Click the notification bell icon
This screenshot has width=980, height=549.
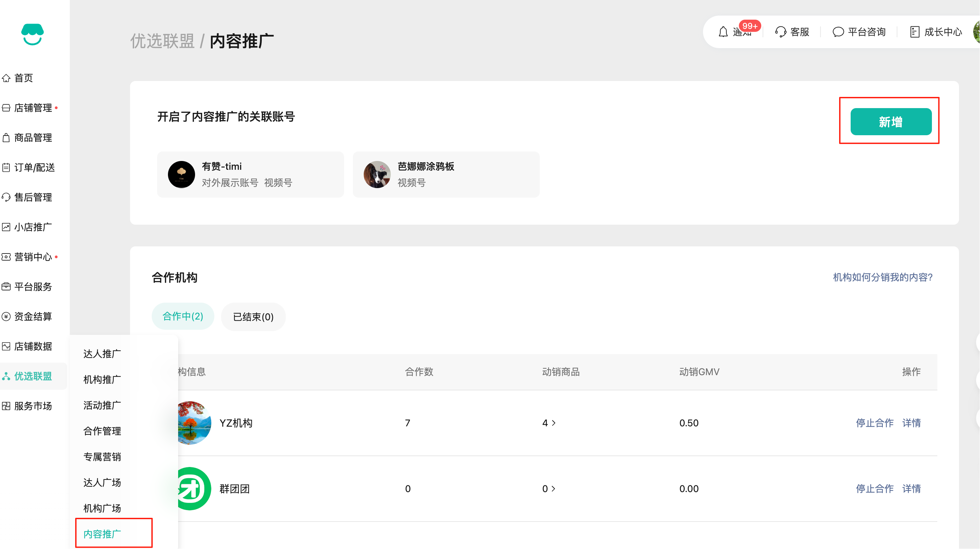click(x=723, y=32)
